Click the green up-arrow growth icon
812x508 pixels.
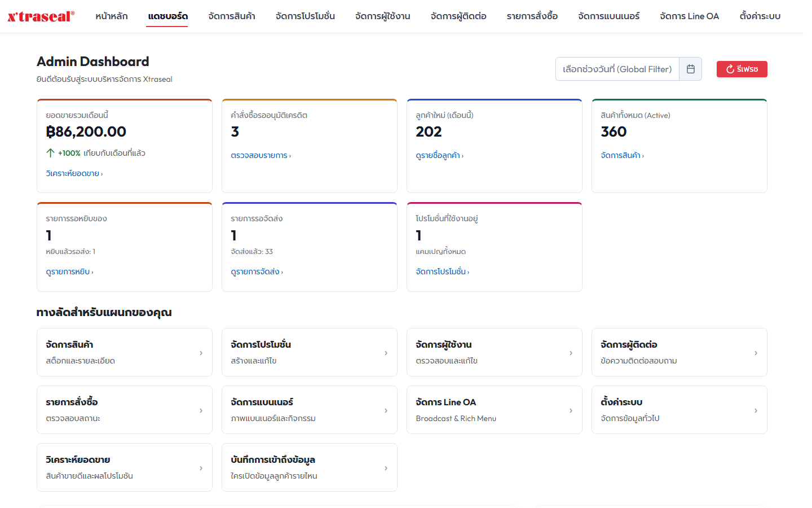(x=50, y=153)
